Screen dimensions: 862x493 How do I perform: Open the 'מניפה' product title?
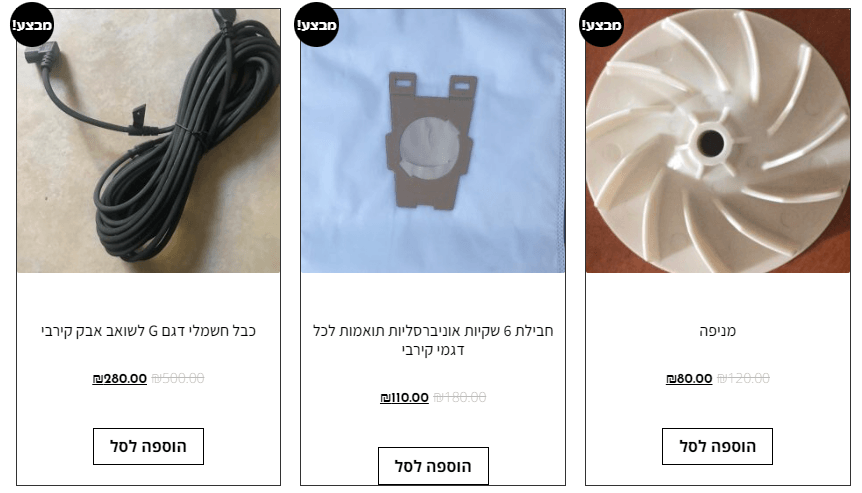[x=717, y=331]
